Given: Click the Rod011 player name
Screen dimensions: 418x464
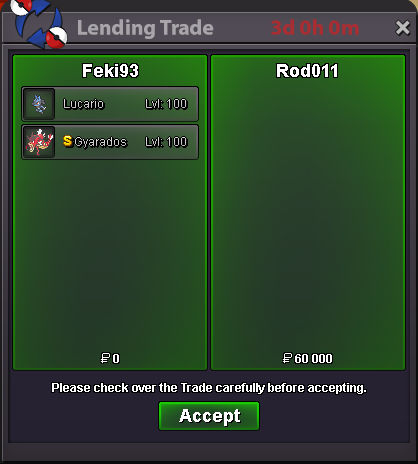Looking at the screenshot, I should [x=307, y=71].
